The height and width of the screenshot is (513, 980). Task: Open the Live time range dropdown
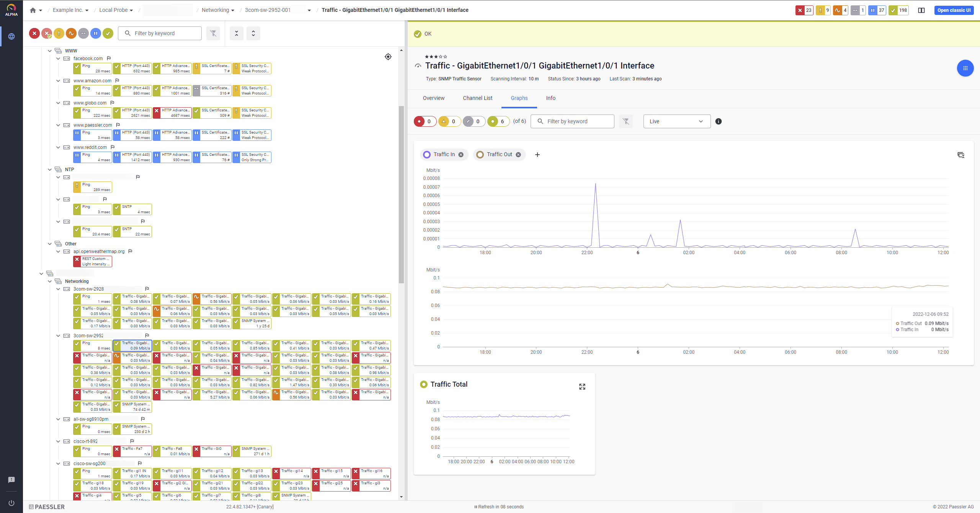click(676, 121)
